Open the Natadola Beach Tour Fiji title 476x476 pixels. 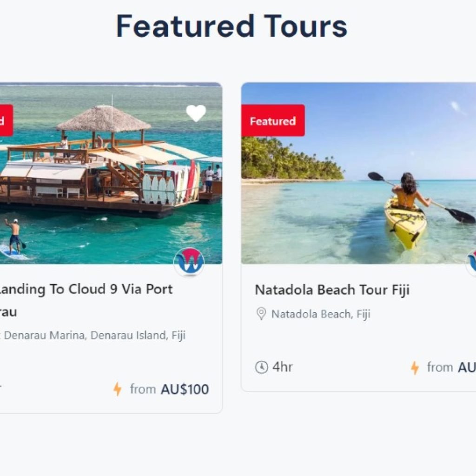(x=332, y=290)
